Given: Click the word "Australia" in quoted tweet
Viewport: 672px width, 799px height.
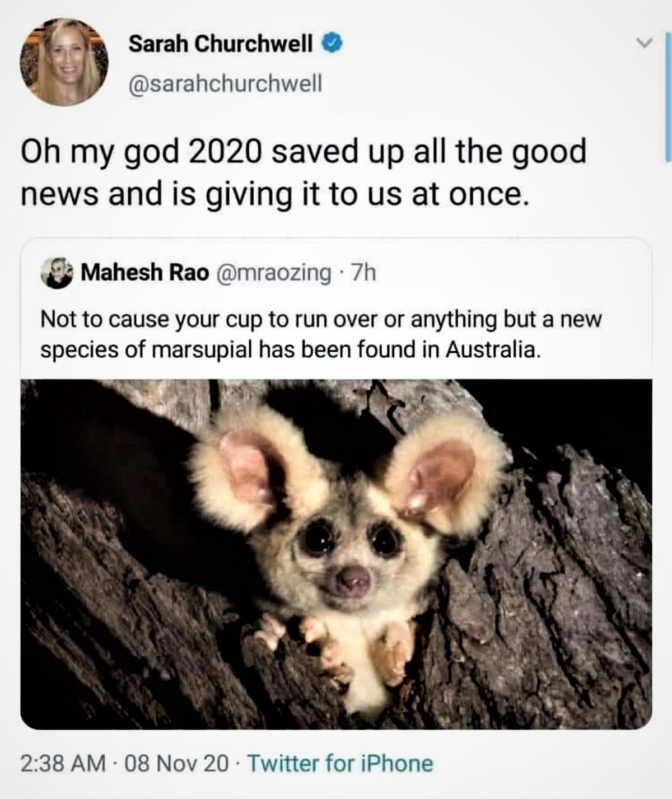Looking at the screenshot, I should point(491,350).
